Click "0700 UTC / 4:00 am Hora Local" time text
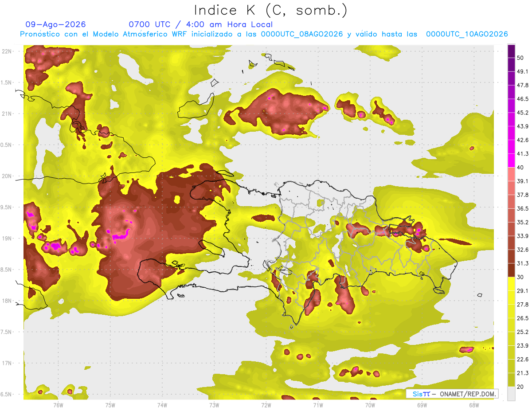532x411 pixels. [x=201, y=24]
